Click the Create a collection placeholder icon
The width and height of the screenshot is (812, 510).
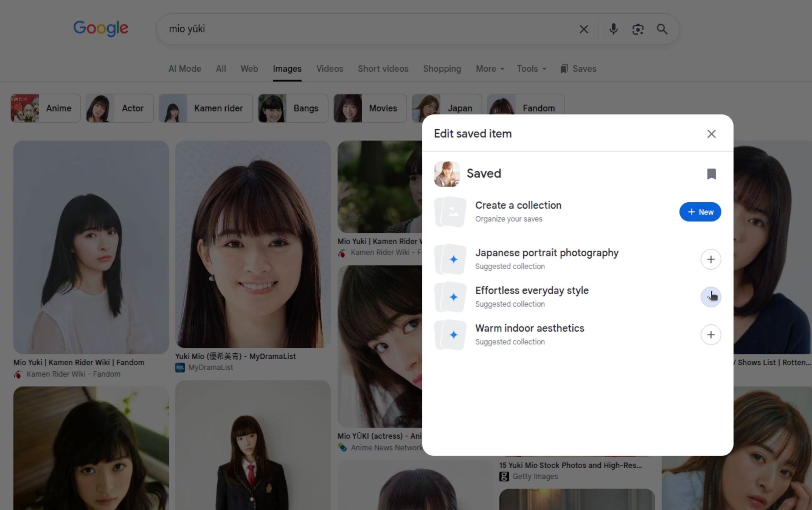[450, 212]
